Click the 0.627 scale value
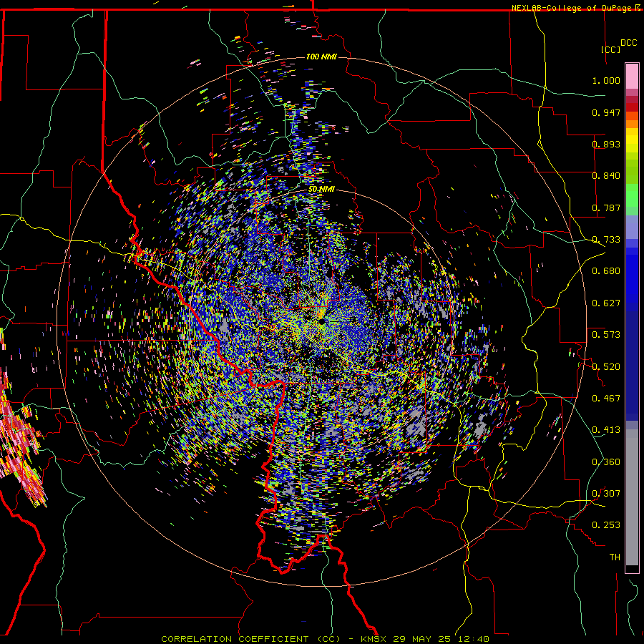 pyautogui.click(x=606, y=303)
